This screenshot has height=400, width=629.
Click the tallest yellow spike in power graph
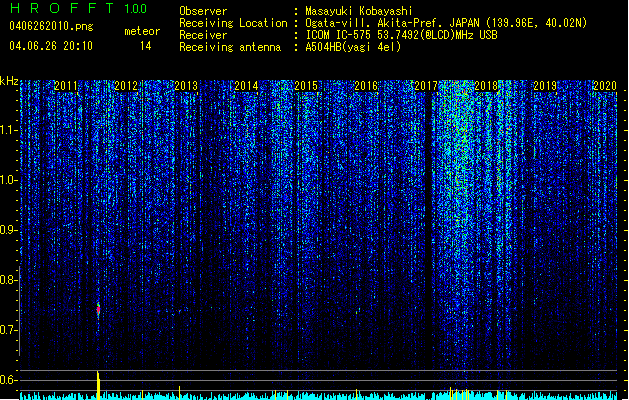pyautogui.click(x=98, y=385)
